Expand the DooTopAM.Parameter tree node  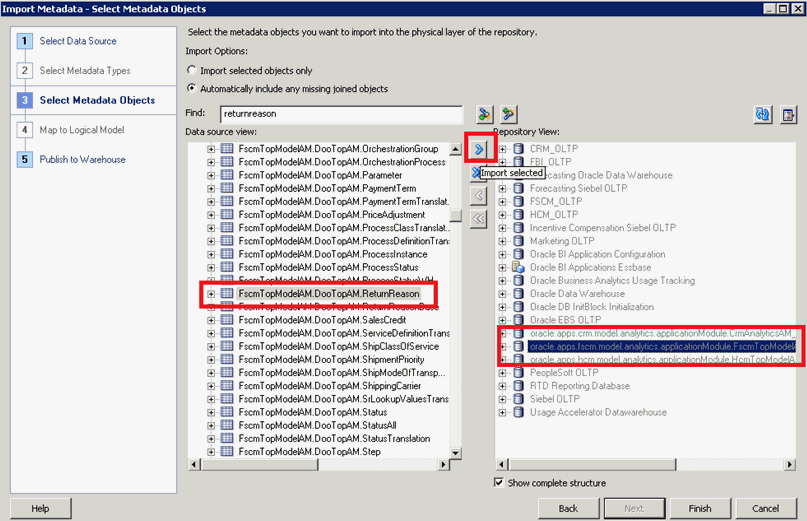pyautogui.click(x=211, y=176)
